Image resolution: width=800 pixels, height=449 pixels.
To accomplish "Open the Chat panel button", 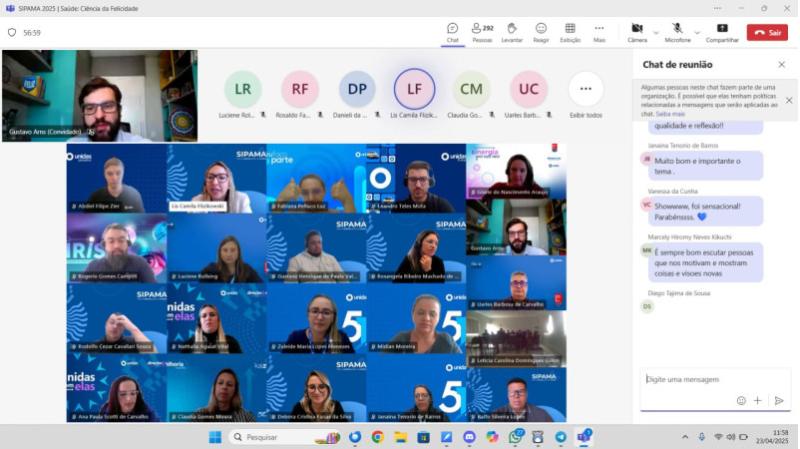I will (452, 33).
